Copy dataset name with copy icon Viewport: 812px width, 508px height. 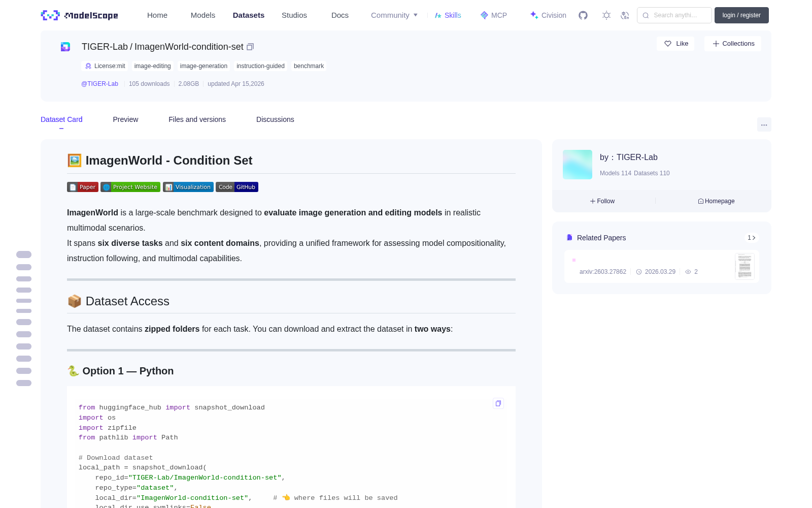tap(250, 47)
